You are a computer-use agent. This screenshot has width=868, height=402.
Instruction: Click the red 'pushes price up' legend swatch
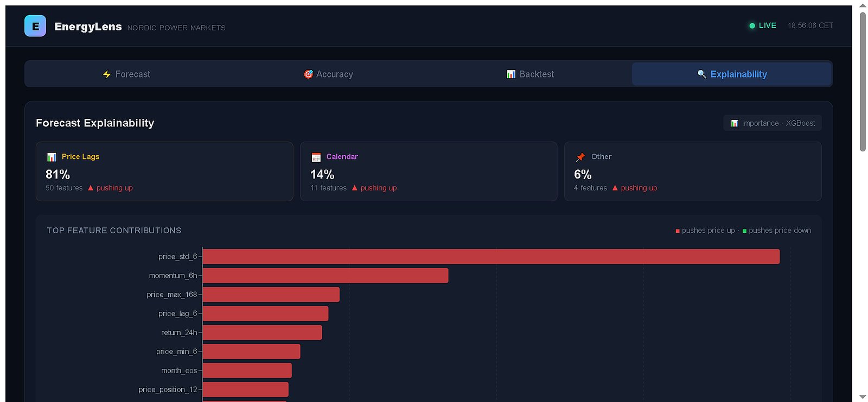[678, 231]
